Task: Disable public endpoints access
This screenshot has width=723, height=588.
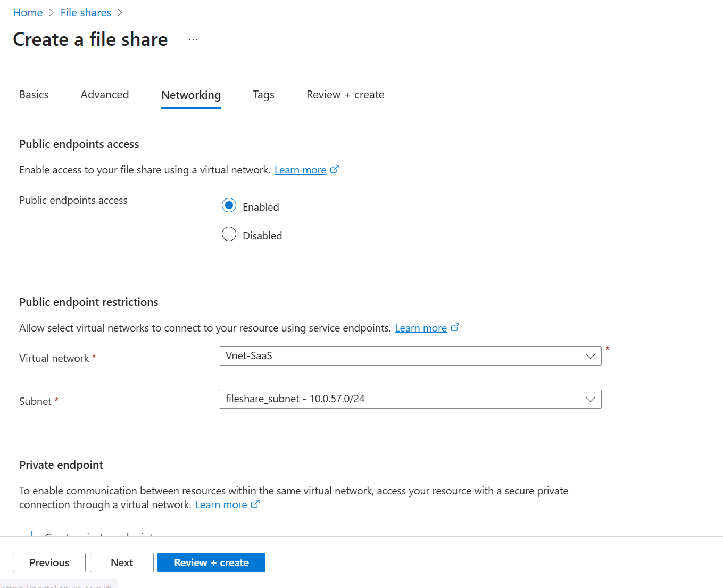Action: (229, 234)
